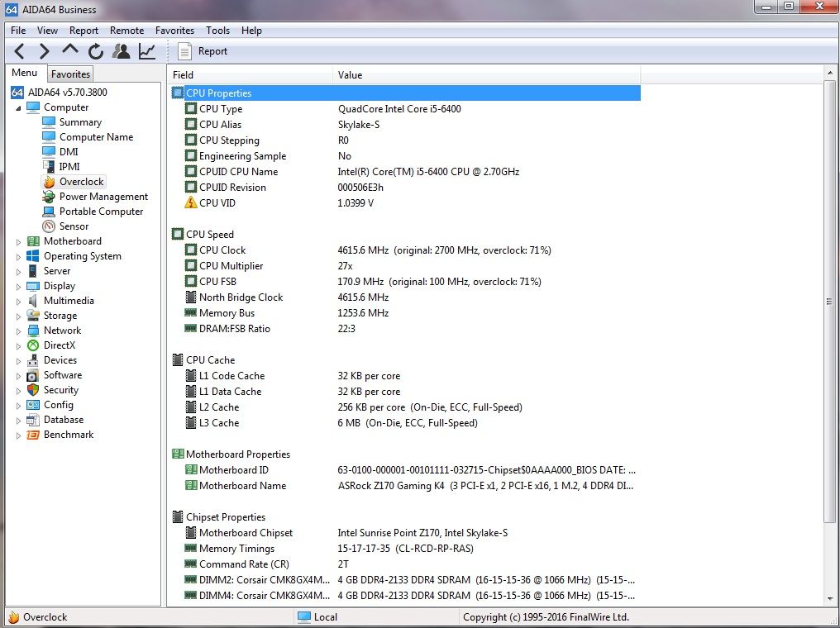
Task: Go forward with the right arrow icon
Action: (x=45, y=51)
